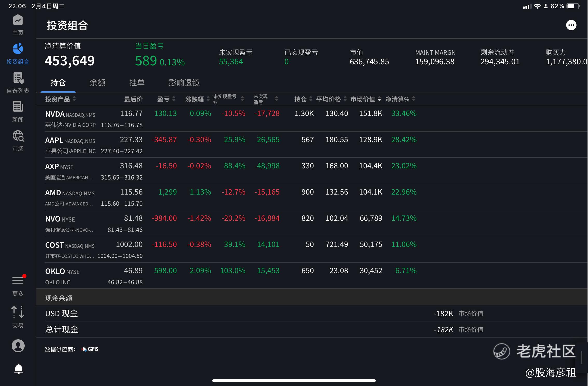Tap COST average price 721.49
Image resolution: width=588 pixels, height=386 pixels.
coord(337,244)
